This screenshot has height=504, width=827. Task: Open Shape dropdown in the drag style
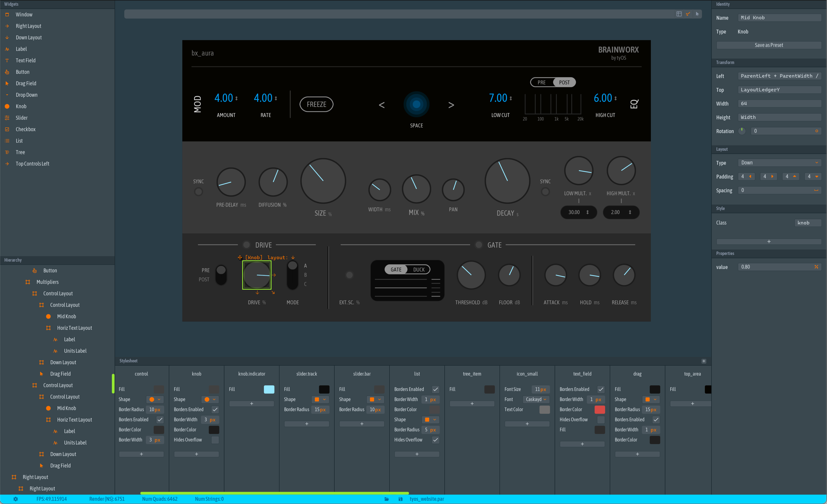(651, 399)
